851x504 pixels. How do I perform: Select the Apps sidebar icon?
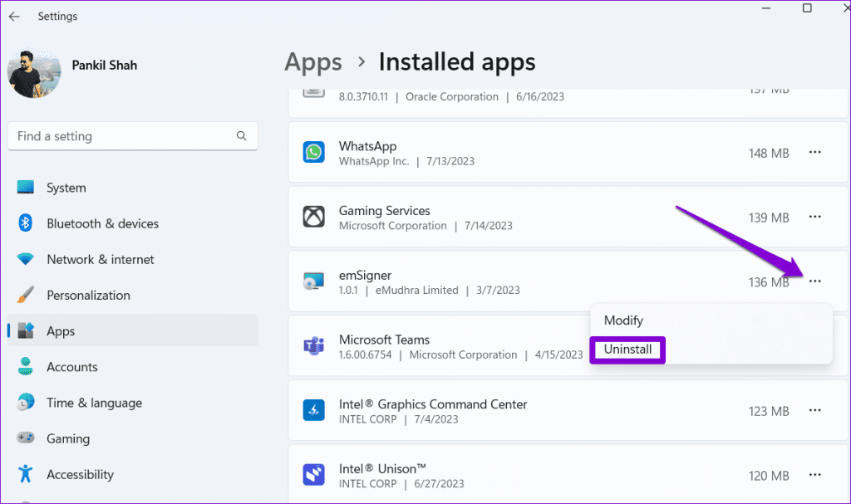pyautogui.click(x=26, y=330)
